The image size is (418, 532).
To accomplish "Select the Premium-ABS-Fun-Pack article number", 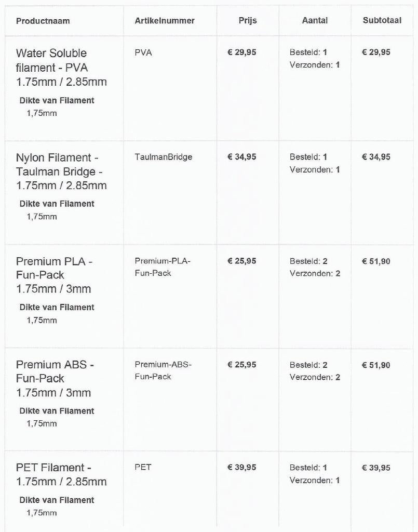I will coord(163,370).
